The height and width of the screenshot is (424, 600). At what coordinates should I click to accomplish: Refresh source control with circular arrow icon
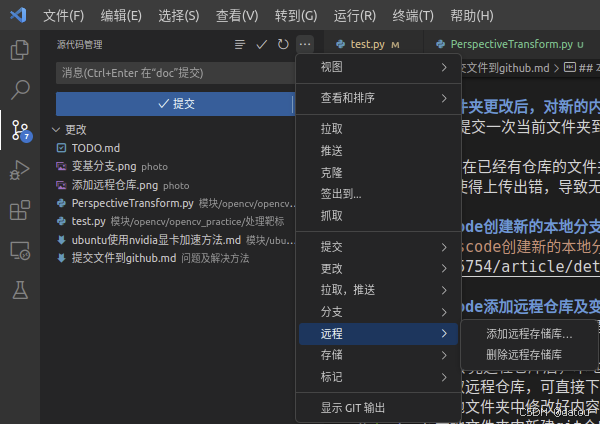(283, 44)
